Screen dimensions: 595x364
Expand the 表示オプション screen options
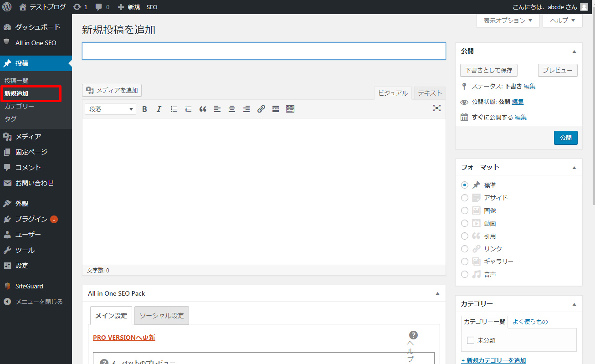pos(508,21)
